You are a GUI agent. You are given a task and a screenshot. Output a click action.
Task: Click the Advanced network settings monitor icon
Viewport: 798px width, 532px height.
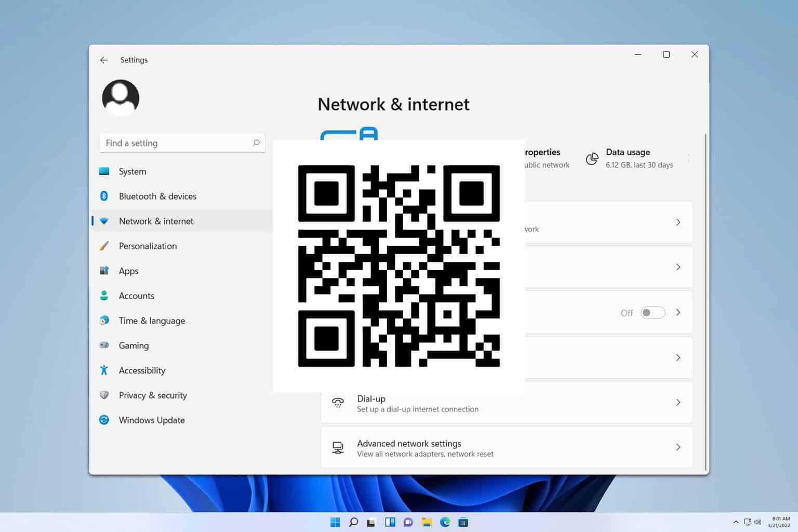point(338,447)
